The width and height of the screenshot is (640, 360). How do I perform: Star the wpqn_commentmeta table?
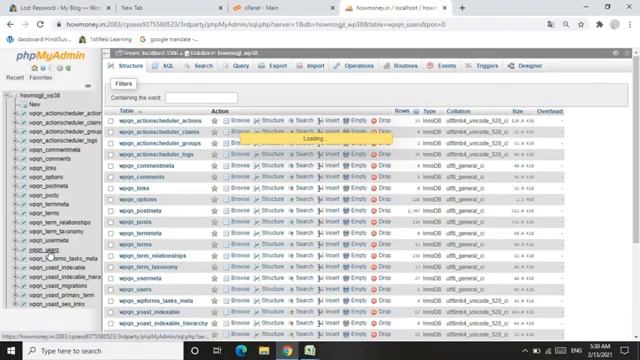click(x=214, y=166)
